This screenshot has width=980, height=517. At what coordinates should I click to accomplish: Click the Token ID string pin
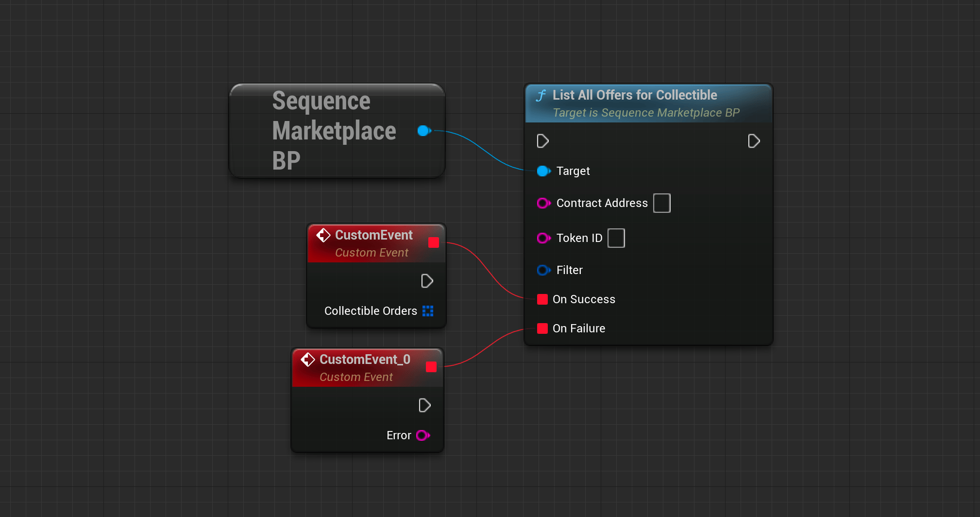[x=543, y=238]
